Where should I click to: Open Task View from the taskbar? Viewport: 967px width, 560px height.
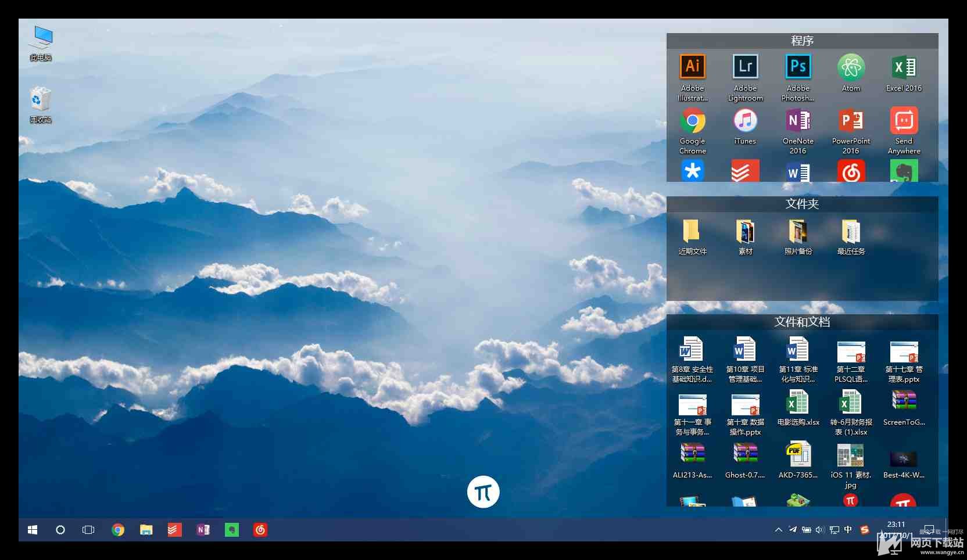[88, 530]
